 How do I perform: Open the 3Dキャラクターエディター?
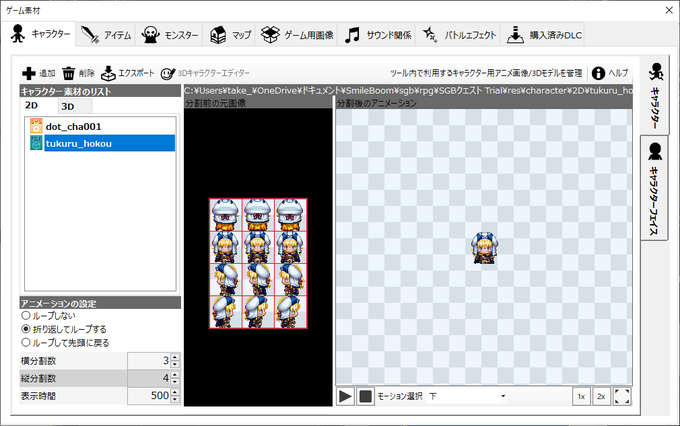coord(205,73)
